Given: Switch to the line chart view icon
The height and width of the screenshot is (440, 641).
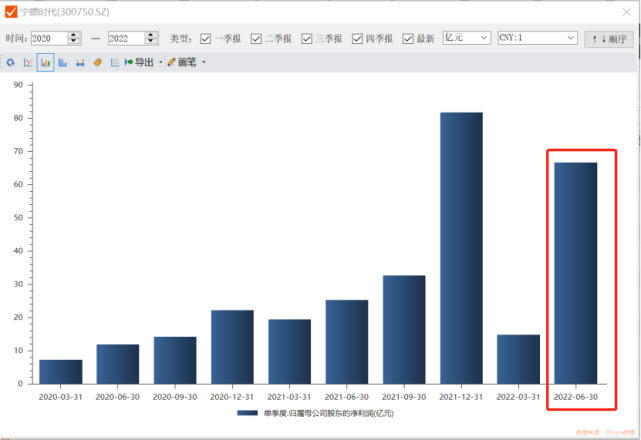Looking at the screenshot, I should [28, 62].
